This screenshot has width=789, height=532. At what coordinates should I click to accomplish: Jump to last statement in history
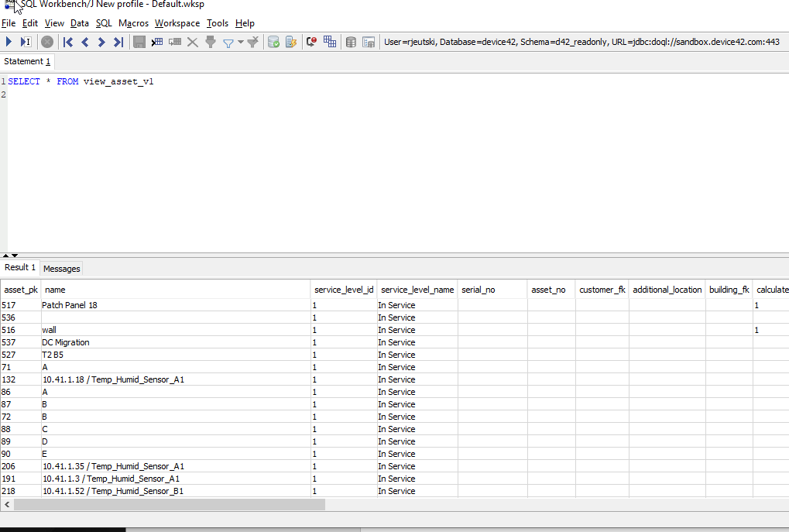[118, 42]
